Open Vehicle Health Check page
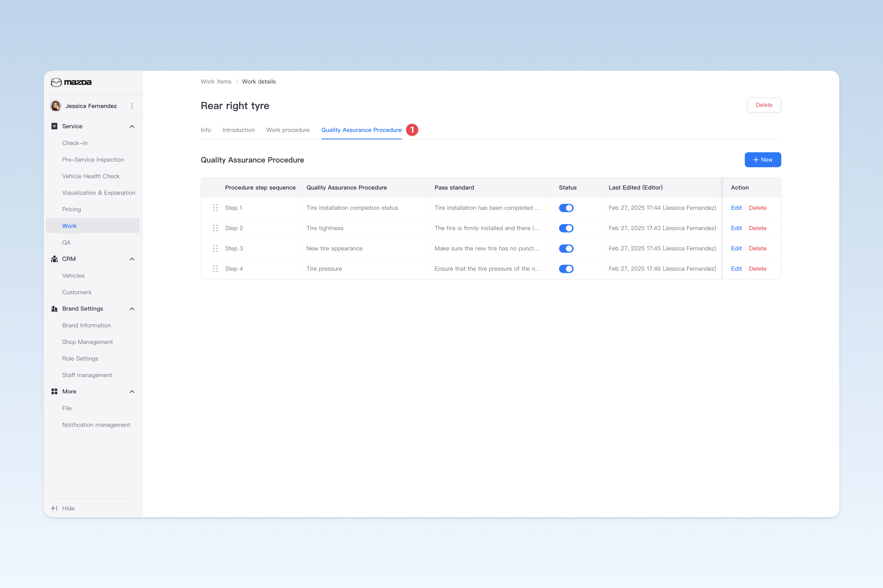 click(91, 176)
